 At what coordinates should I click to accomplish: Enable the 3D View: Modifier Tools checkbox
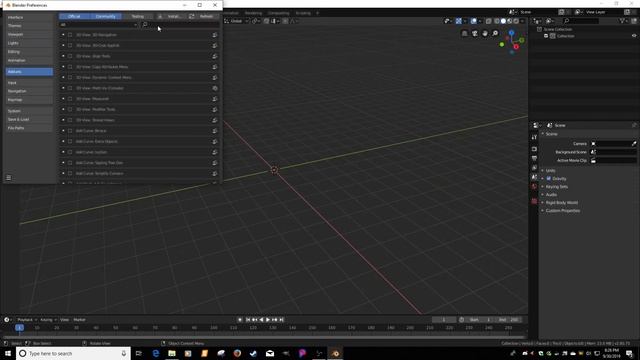tap(70, 109)
